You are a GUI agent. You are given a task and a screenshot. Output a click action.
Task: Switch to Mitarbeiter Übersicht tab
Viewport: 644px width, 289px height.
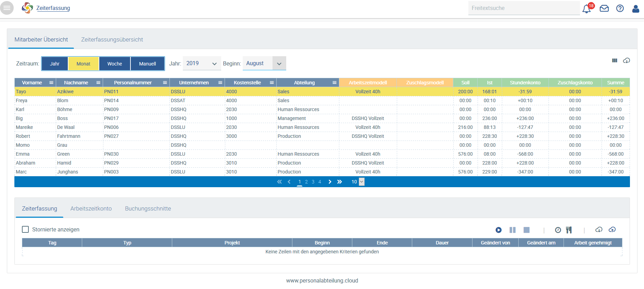coord(41,39)
